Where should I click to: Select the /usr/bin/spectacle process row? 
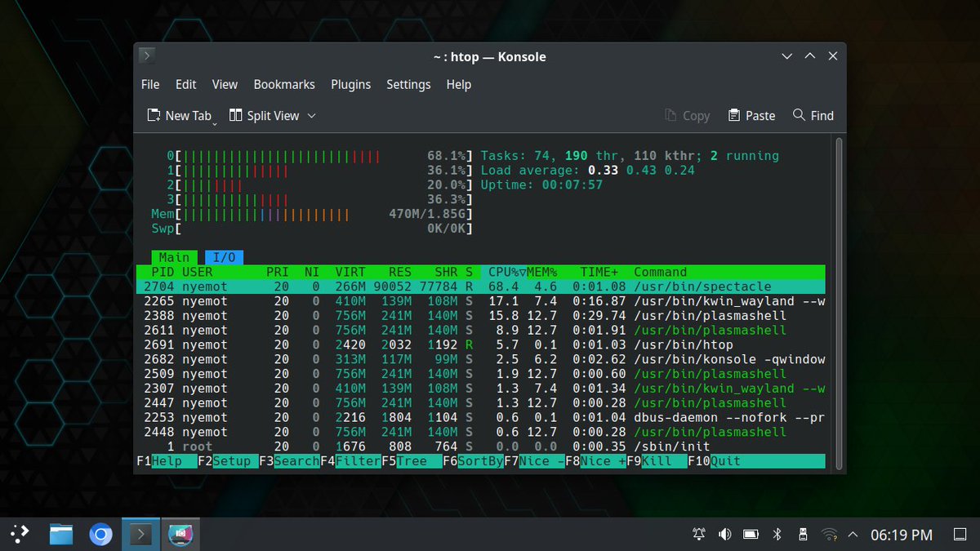(480, 287)
